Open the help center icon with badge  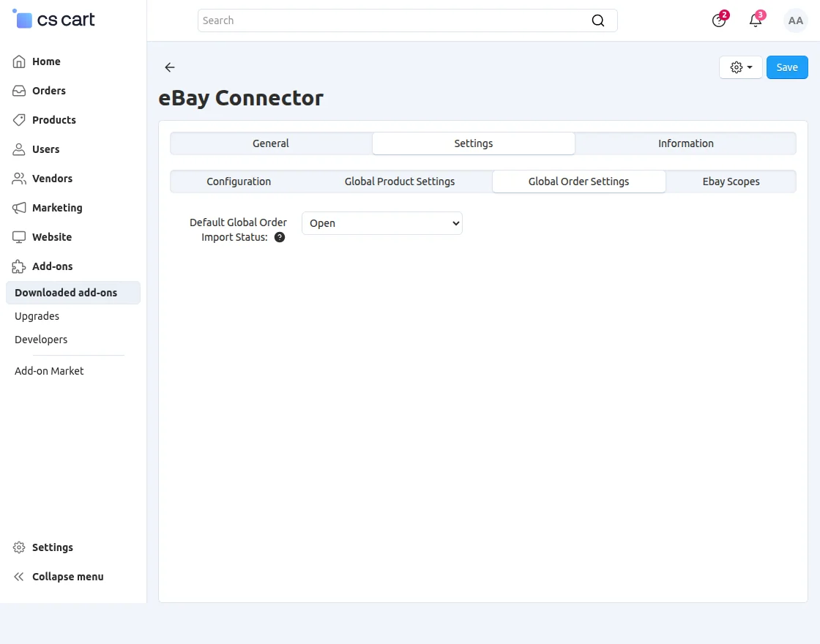pyautogui.click(x=719, y=20)
